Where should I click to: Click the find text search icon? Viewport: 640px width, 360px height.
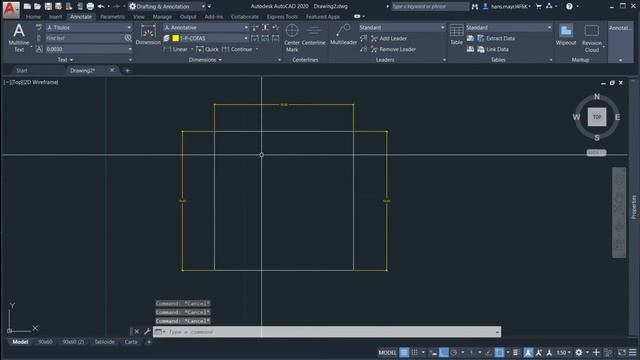tap(128, 38)
